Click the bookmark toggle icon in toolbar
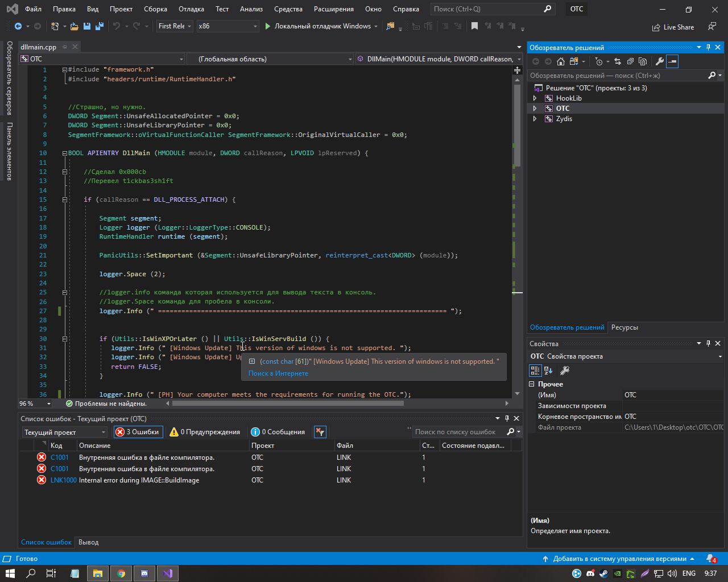The width and height of the screenshot is (728, 582). point(474,26)
